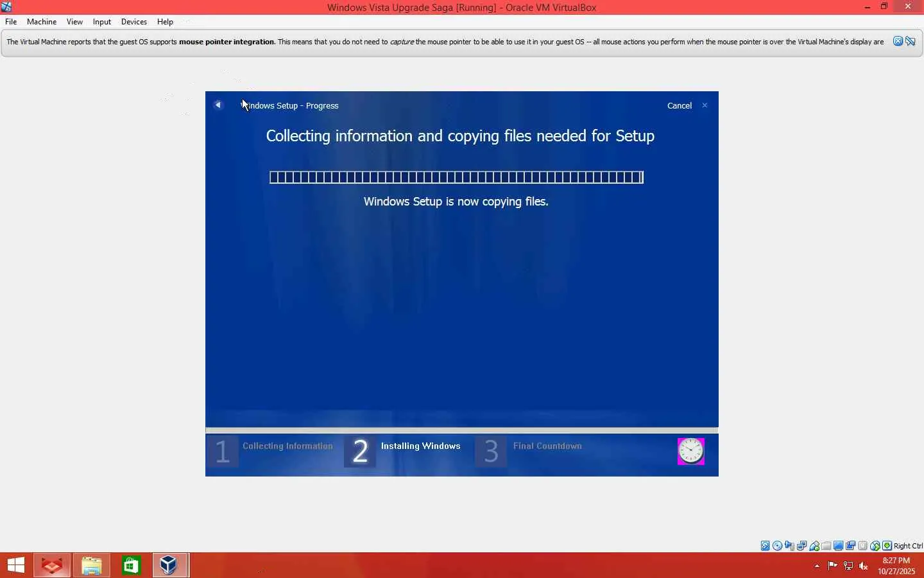Open the Windows Store from the taskbar
The width and height of the screenshot is (924, 578).
pos(132,565)
